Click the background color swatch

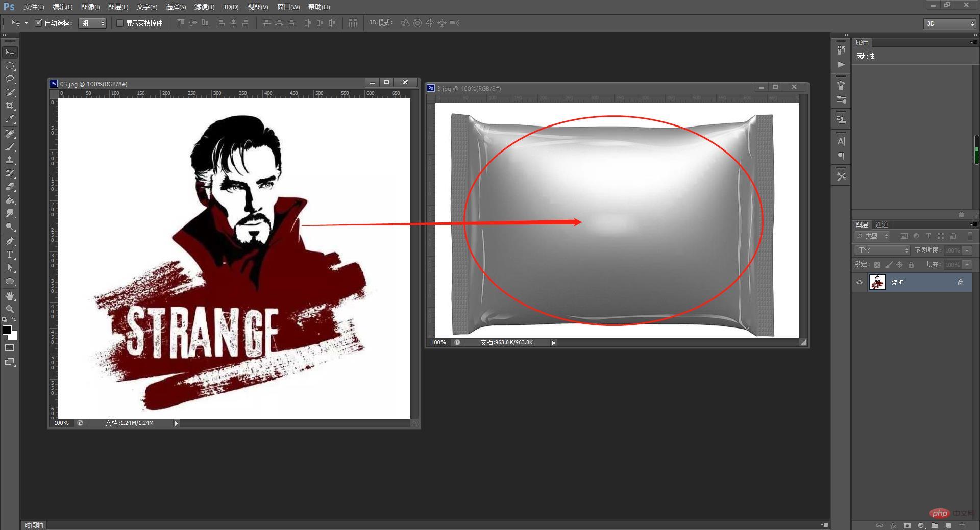tap(14, 336)
